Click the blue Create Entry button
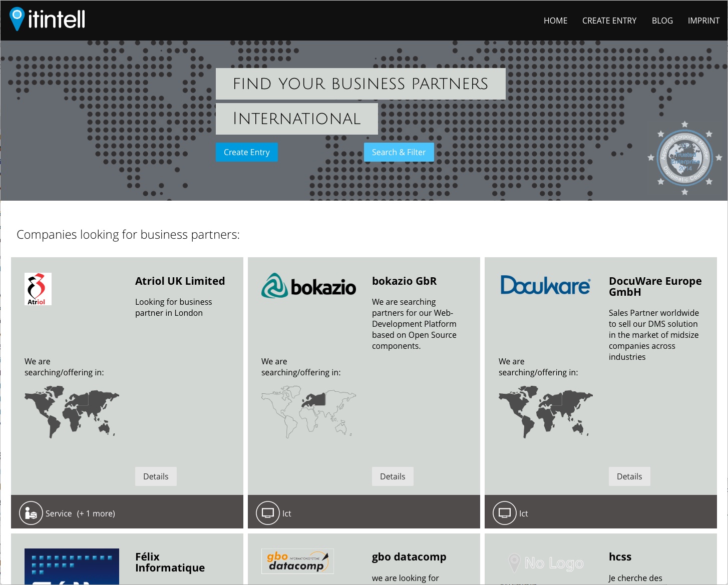The width and height of the screenshot is (728, 585). pyautogui.click(x=247, y=152)
